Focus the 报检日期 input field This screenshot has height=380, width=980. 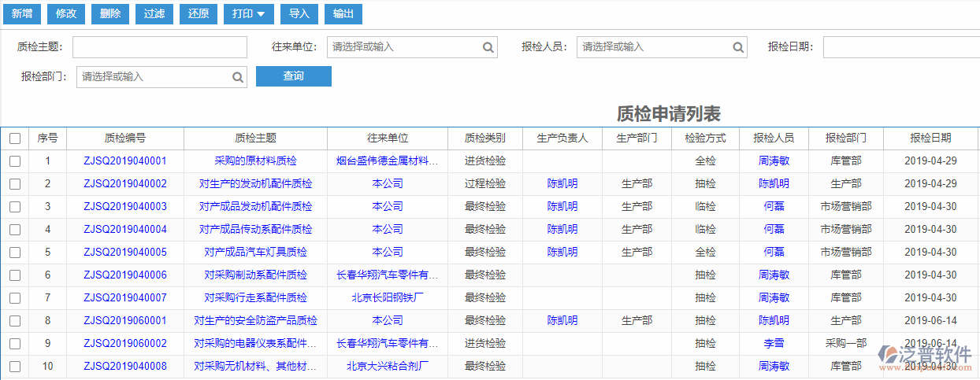click(x=901, y=47)
